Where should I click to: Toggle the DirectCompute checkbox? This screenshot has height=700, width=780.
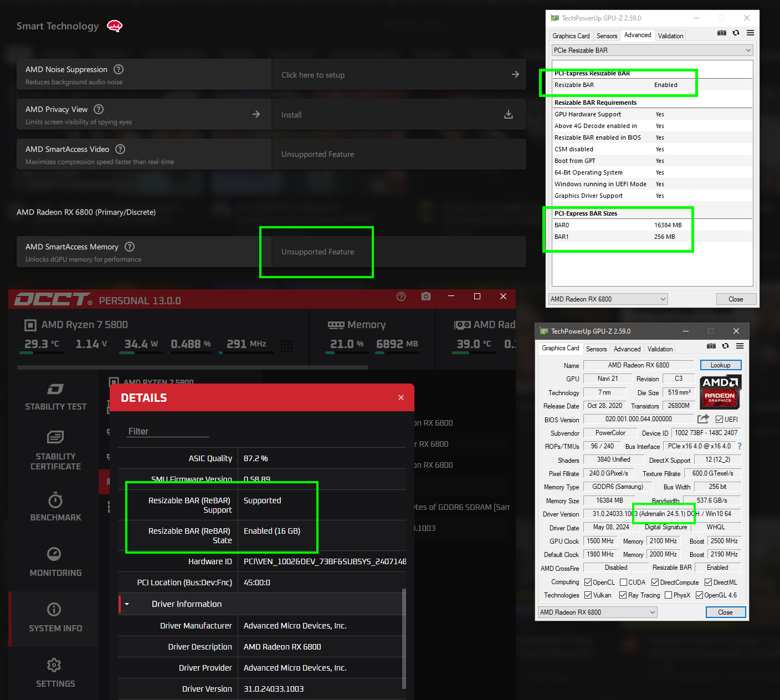(655, 583)
